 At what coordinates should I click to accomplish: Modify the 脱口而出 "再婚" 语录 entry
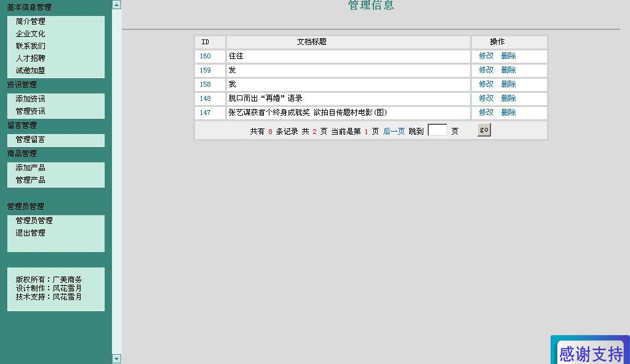point(486,98)
